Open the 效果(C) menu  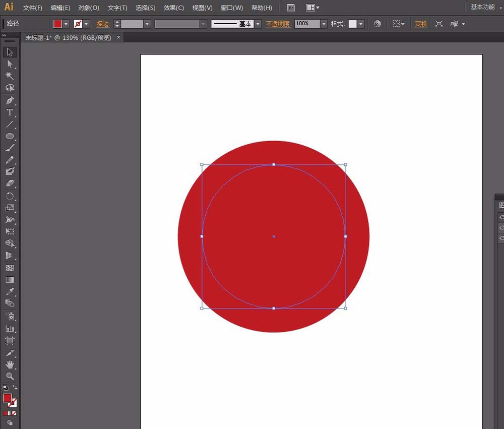tap(174, 8)
